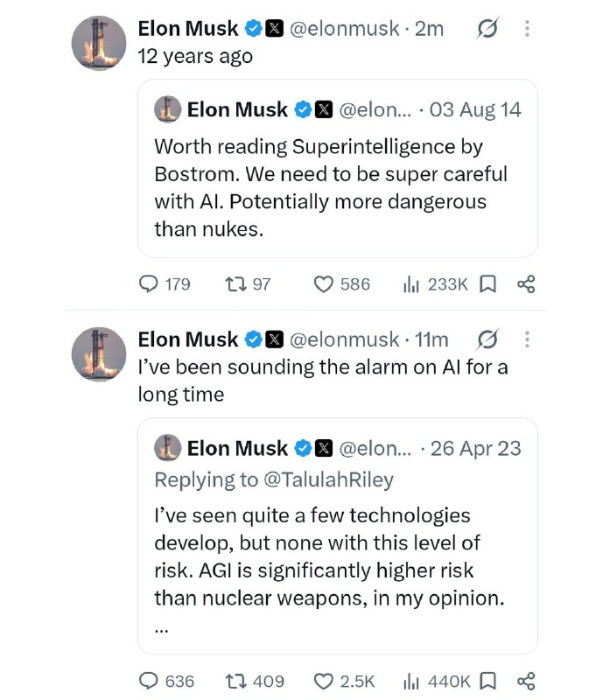Open Grok icon on the 2m post
This screenshot has height=700, width=610.
[x=487, y=29]
